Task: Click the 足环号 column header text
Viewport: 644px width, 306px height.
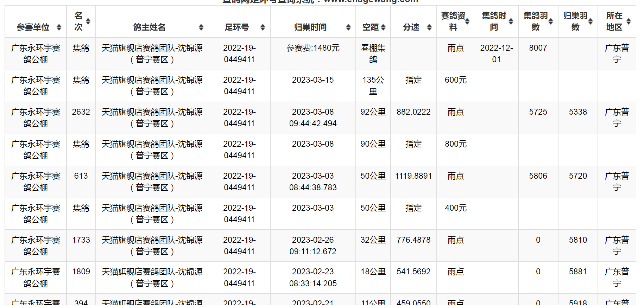Action: (237, 27)
